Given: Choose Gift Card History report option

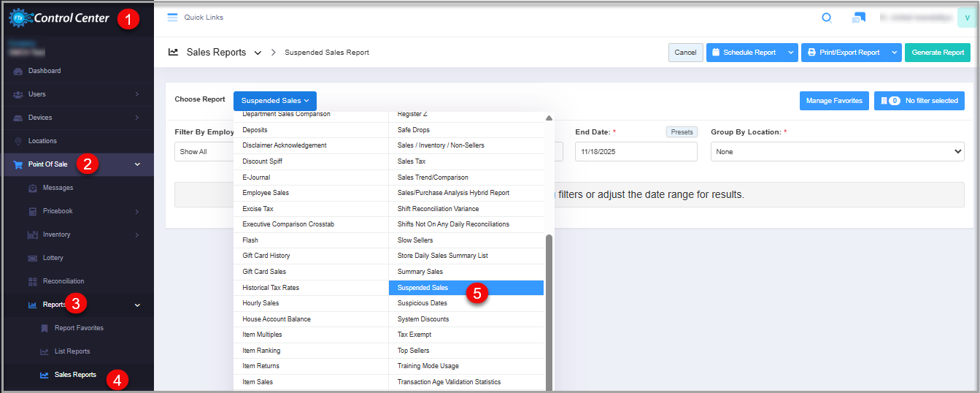Looking at the screenshot, I should [266, 256].
